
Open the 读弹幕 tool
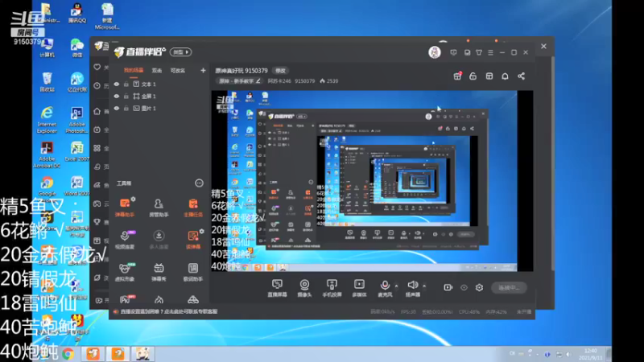tap(192, 239)
